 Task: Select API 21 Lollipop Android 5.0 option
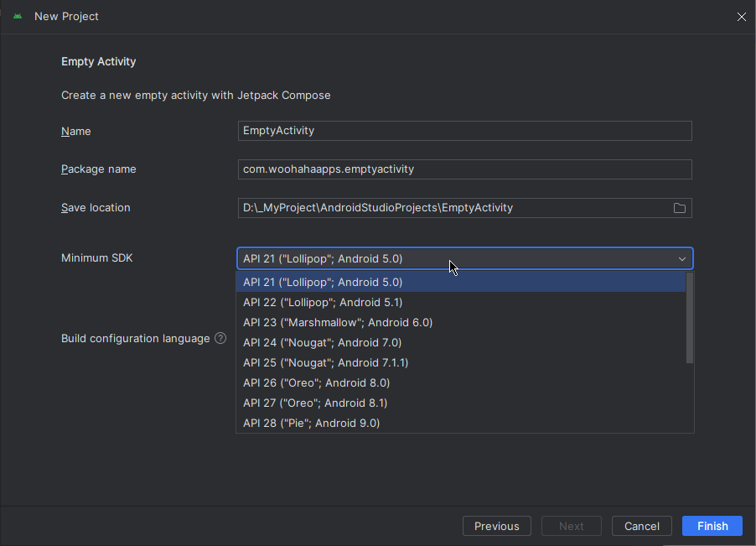[460, 282]
